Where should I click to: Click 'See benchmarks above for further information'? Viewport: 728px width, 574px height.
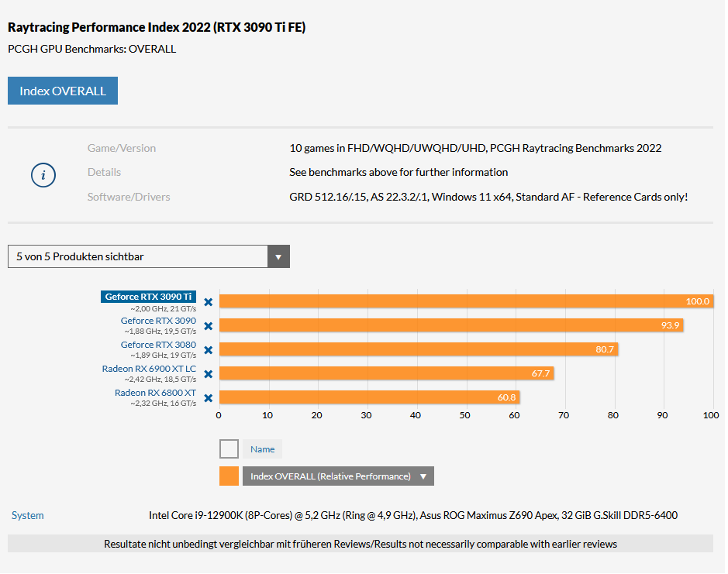point(400,173)
